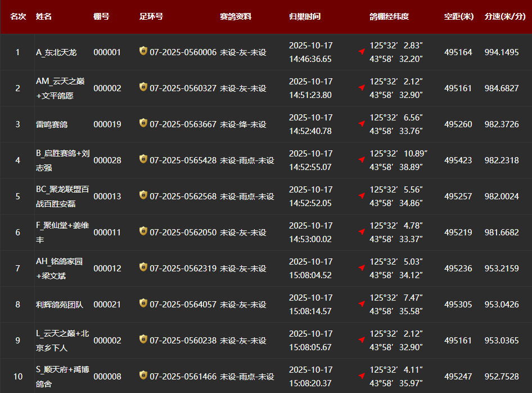Click the 空距(米) column header
The width and height of the screenshot is (532, 393).
pos(458,17)
